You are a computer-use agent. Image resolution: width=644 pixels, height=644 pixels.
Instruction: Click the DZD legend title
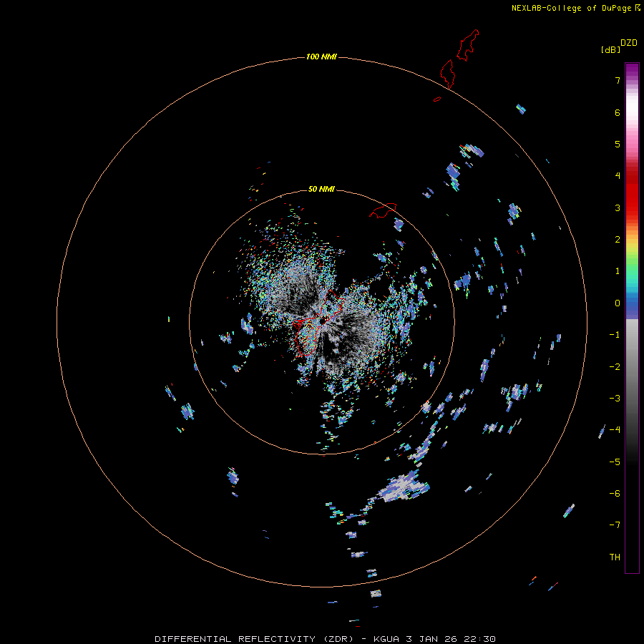click(x=629, y=43)
